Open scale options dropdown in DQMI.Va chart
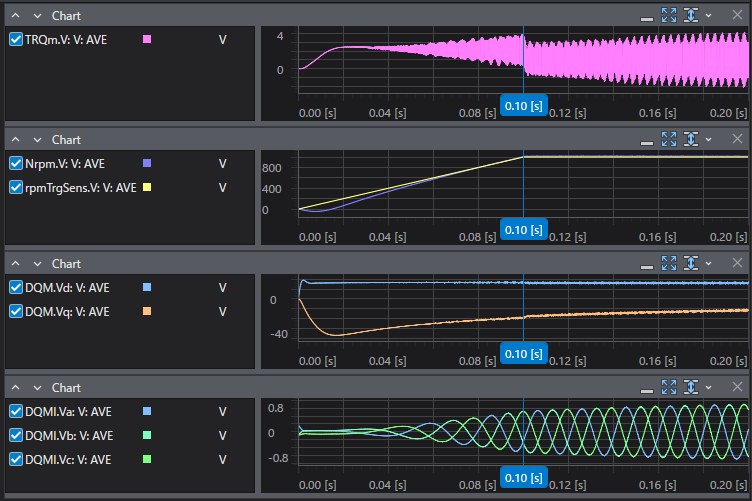This screenshot has width=752, height=501. pyautogui.click(x=708, y=387)
